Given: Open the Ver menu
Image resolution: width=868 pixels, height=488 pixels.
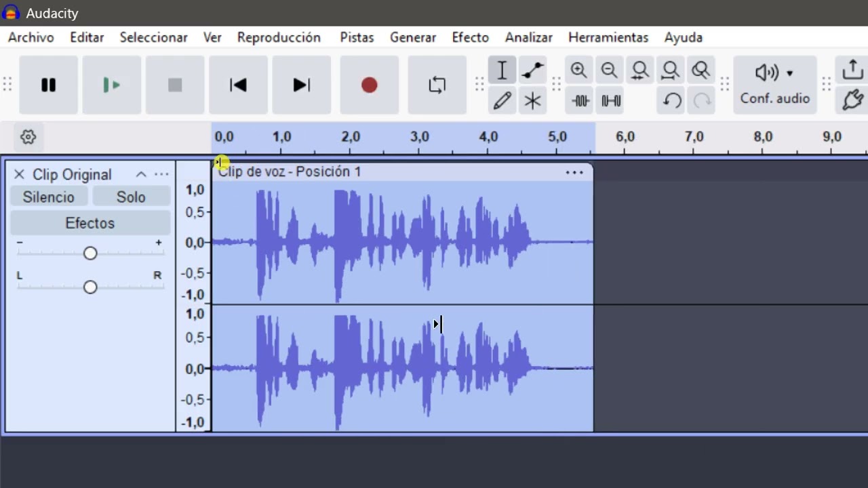Looking at the screenshot, I should click(x=212, y=37).
